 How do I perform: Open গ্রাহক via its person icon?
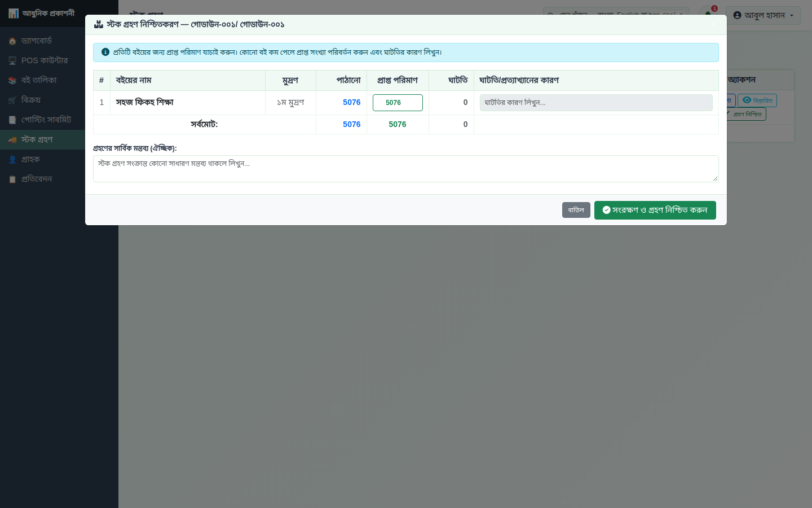(12, 160)
